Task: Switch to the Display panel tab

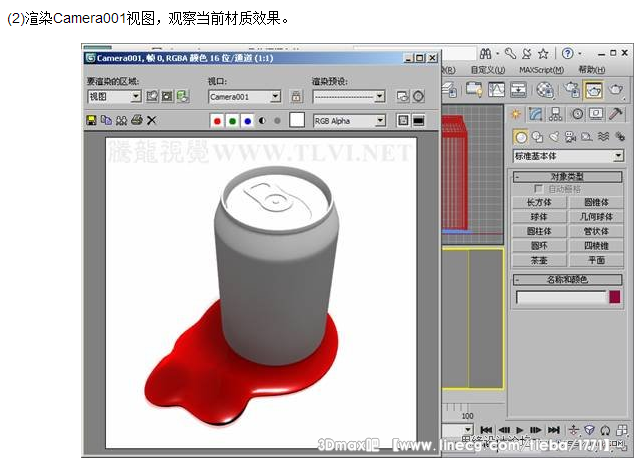Action: pos(596,114)
